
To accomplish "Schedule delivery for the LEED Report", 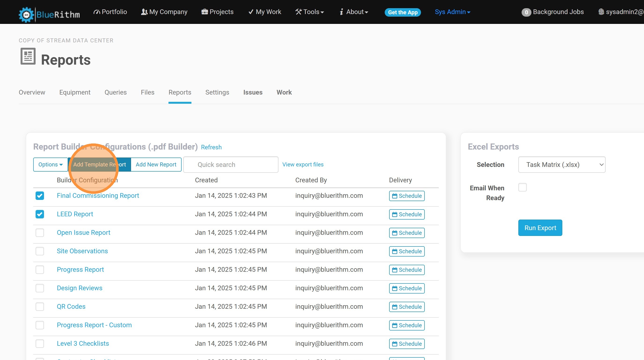I will pyautogui.click(x=406, y=214).
